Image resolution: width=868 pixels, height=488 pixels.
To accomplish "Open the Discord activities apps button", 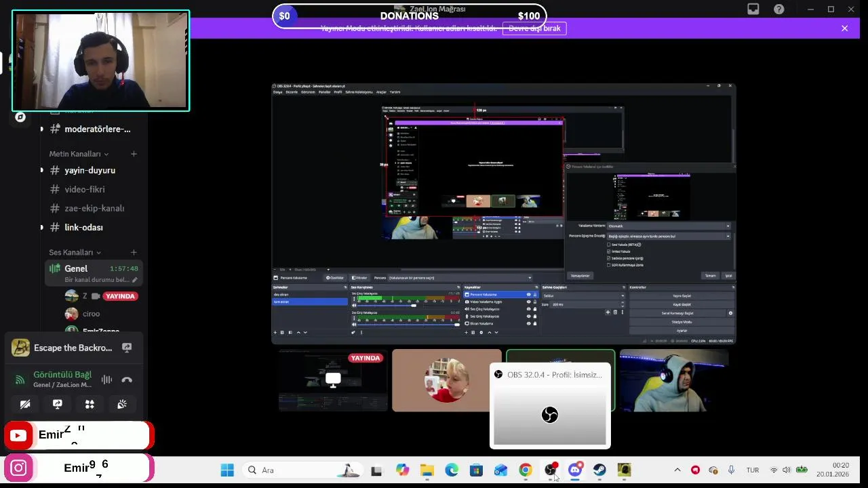I will 90,404.
